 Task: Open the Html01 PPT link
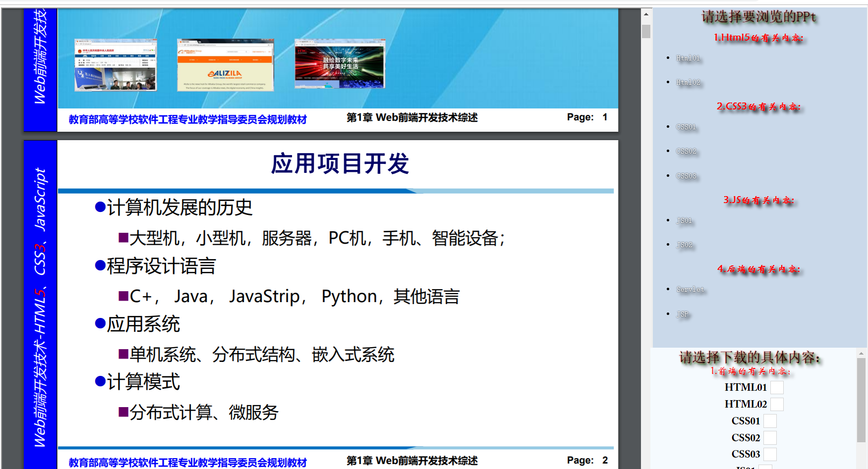tap(688, 58)
